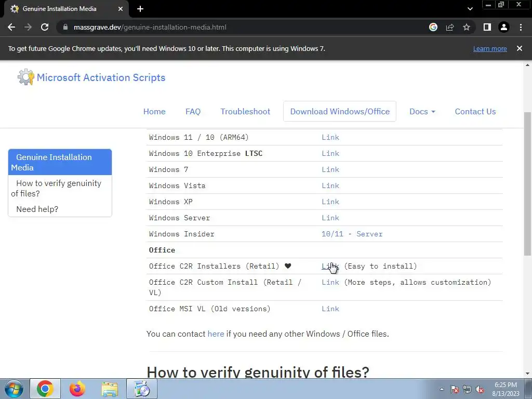Go back with the browser back arrow

coord(11,27)
